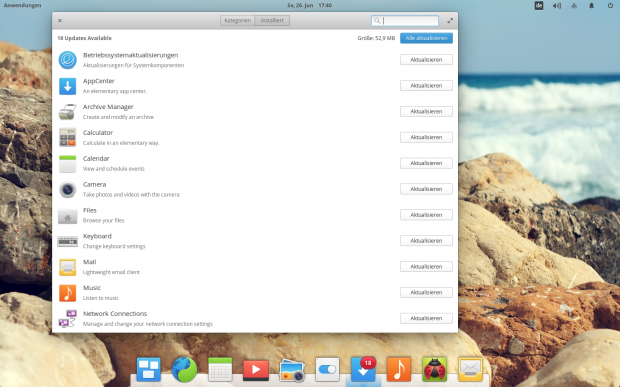The height and width of the screenshot is (387, 620).
Task: Click 'Change keyboard settings' description
Action: coord(114,246)
